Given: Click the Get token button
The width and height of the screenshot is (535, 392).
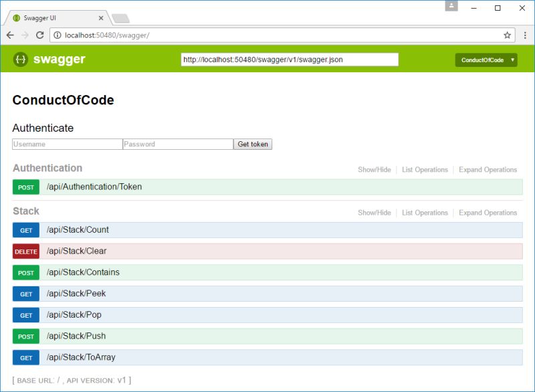Looking at the screenshot, I should (252, 144).
